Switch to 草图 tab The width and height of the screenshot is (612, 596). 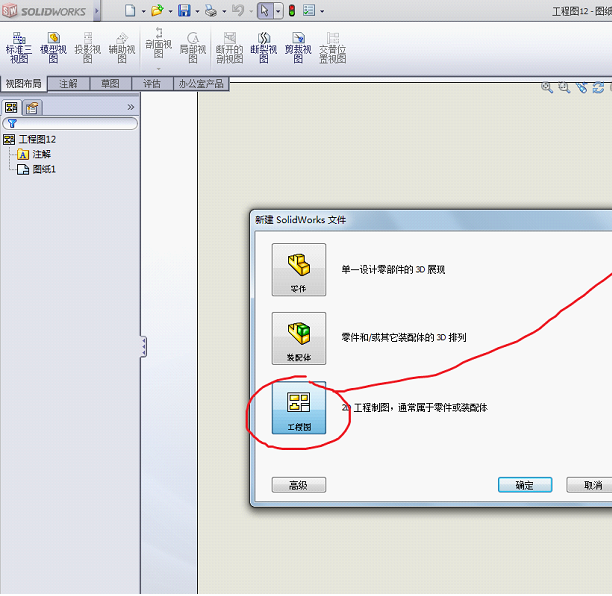(x=111, y=84)
